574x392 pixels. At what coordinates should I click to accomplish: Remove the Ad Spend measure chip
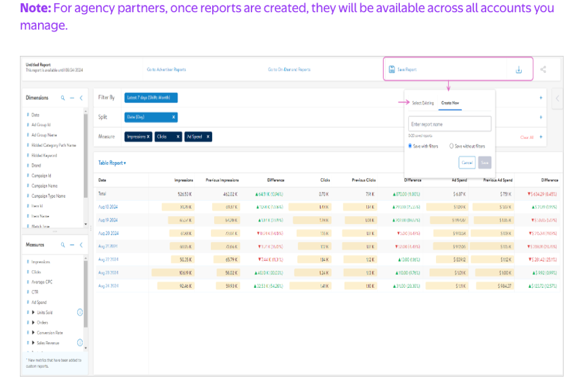(x=208, y=137)
